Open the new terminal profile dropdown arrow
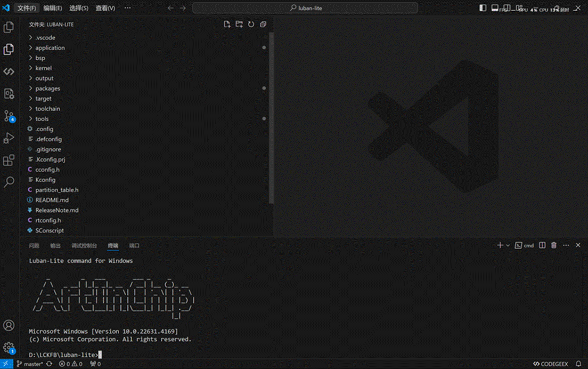The image size is (588, 369). [508, 245]
